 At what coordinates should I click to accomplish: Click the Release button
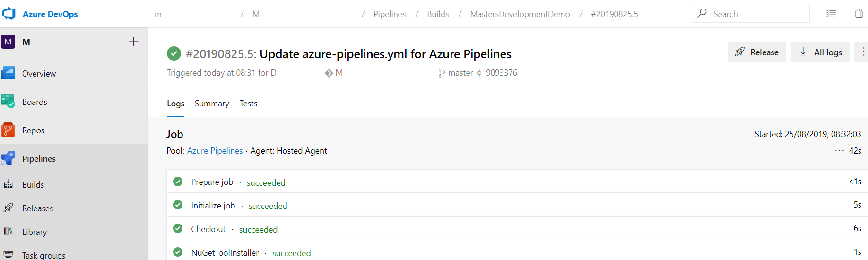pos(756,52)
